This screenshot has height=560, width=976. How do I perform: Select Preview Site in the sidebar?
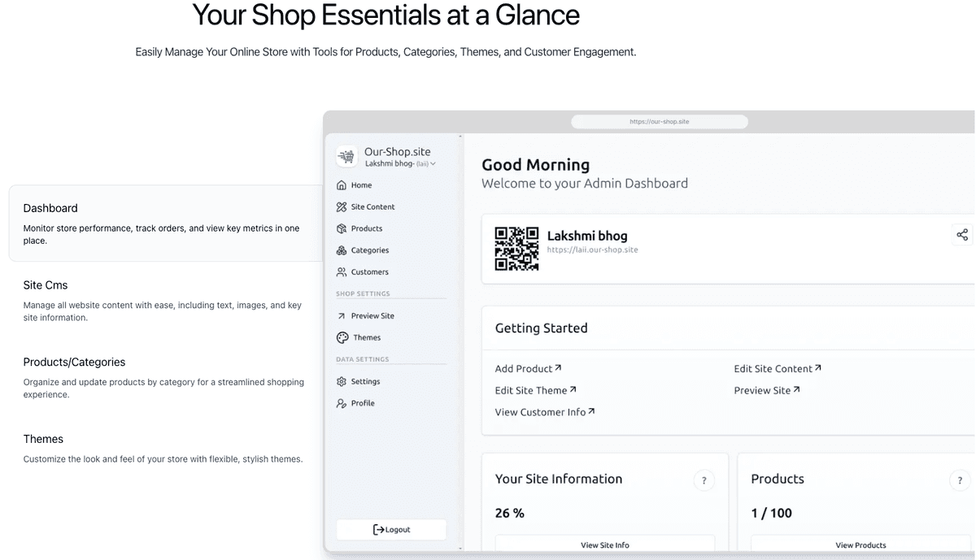point(341,315)
